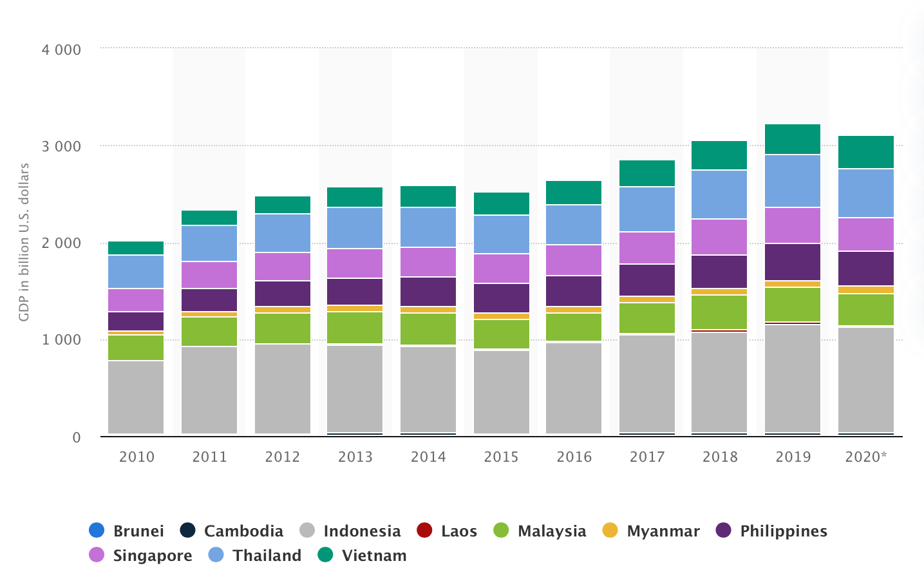Click the Singapore legend label

tap(153, 556)
